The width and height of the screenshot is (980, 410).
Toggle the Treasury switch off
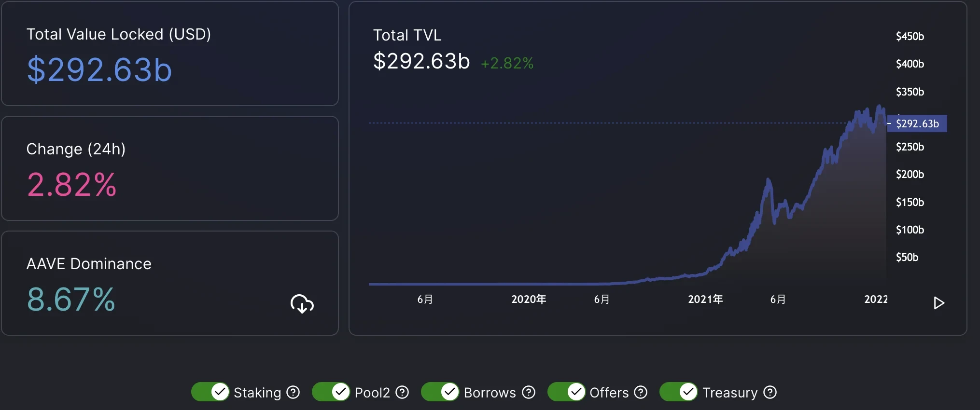pos(679,392)
